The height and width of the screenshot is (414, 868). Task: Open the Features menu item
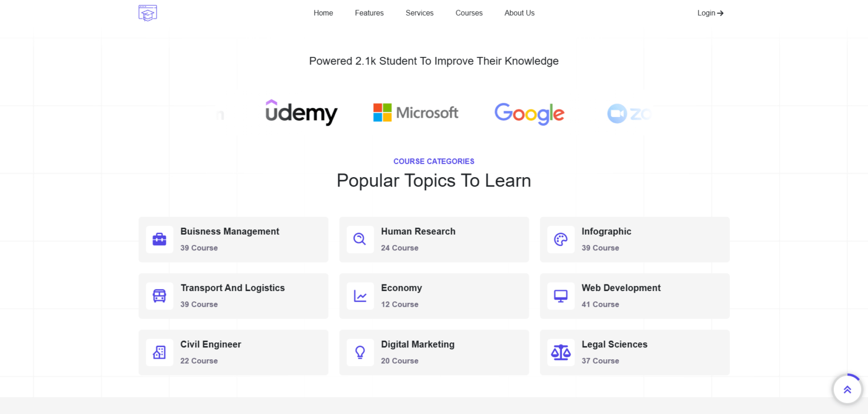(369, 13)
